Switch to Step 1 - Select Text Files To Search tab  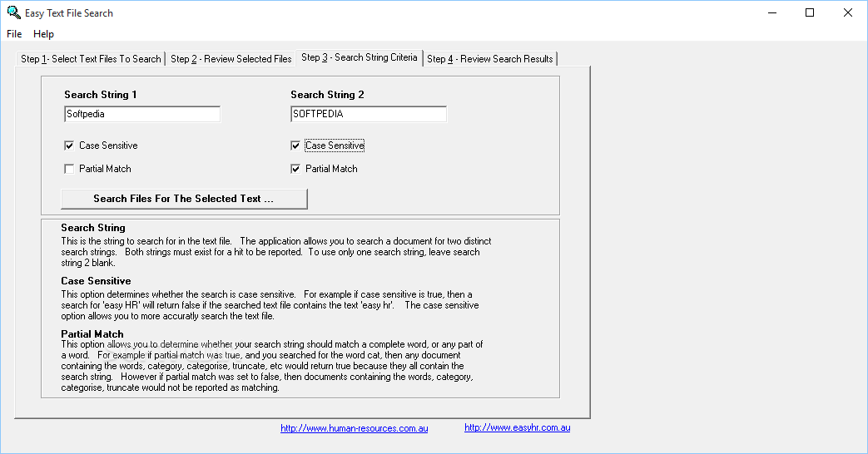pyautogui.click(x=91, y=58)
